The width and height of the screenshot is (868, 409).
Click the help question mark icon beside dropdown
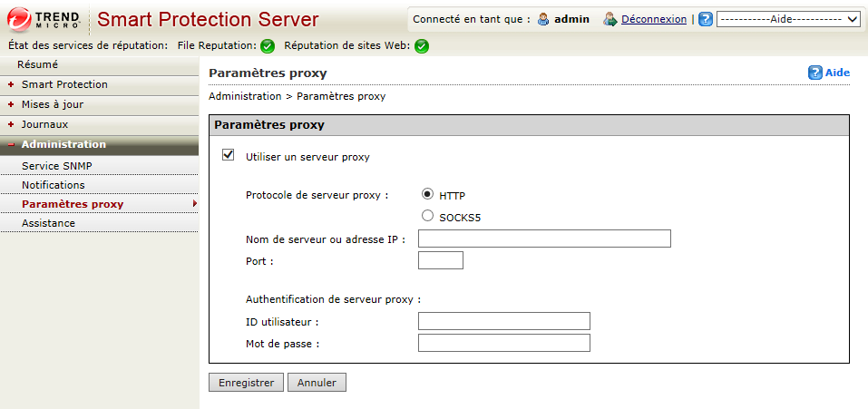[x=706, y=19]
